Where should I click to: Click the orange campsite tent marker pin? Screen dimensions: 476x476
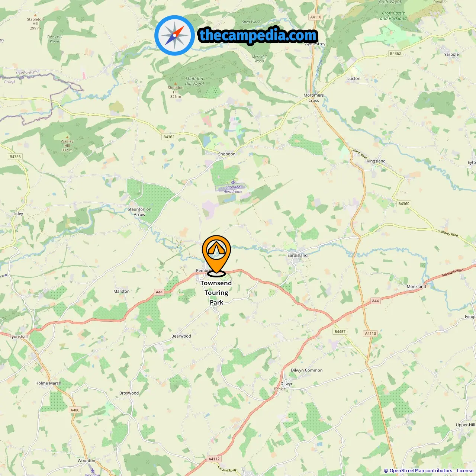pyautogui.click(x=216, y=256)
